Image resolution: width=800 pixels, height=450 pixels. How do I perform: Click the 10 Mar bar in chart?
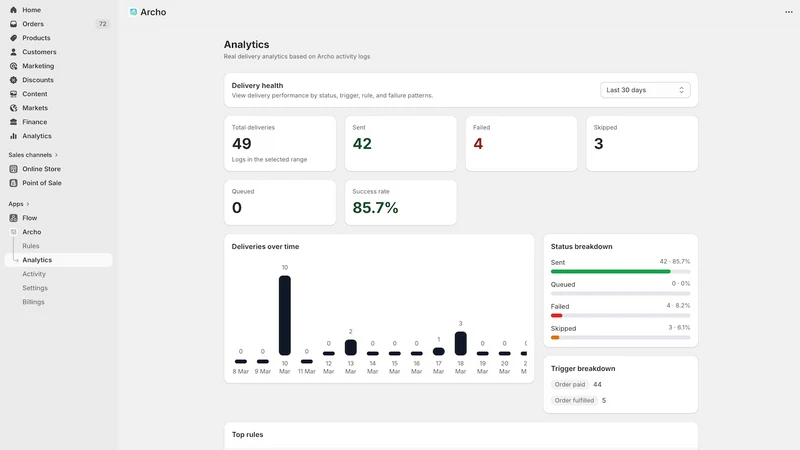pyautogui.click(x=285, y=315)
